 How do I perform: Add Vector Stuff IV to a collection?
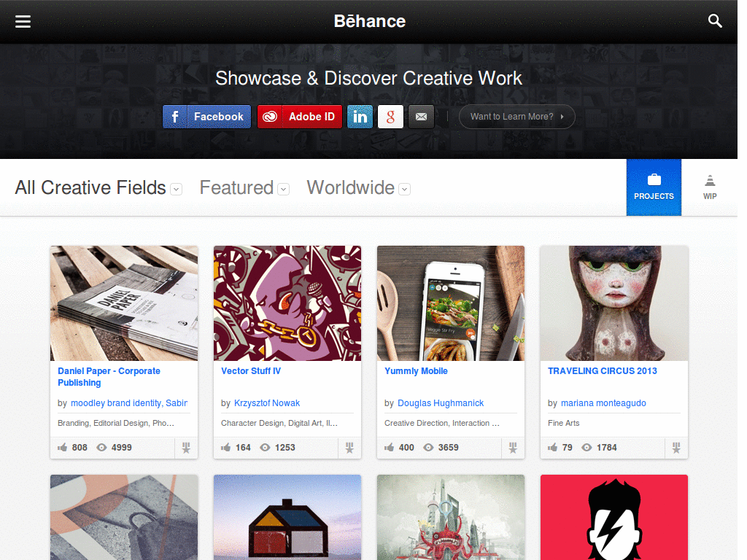coord(349,448)
